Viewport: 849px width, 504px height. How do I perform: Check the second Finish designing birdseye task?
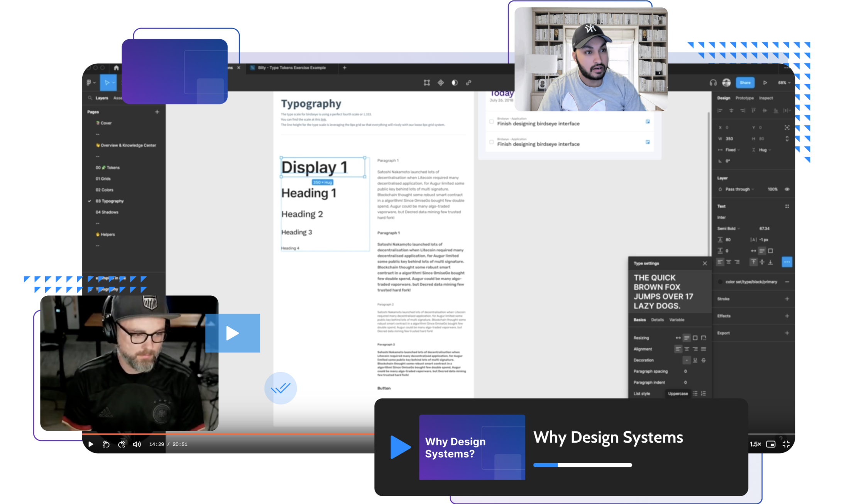click(x=491, y=142)
